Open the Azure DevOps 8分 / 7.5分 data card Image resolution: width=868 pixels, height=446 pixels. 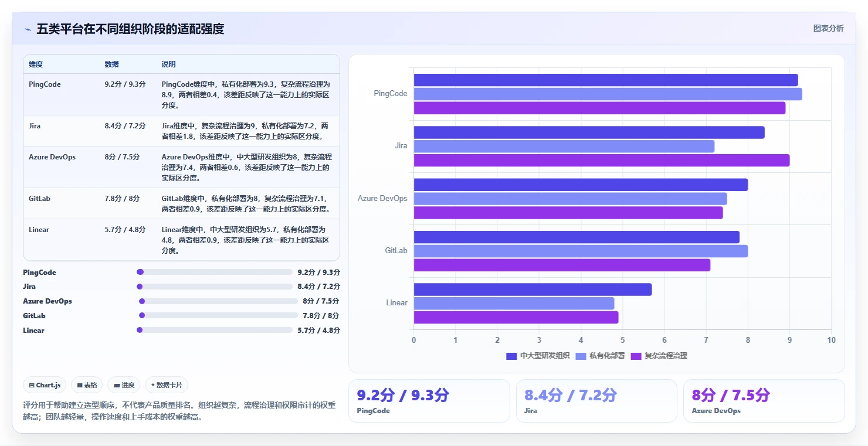(x=764, y=401)
